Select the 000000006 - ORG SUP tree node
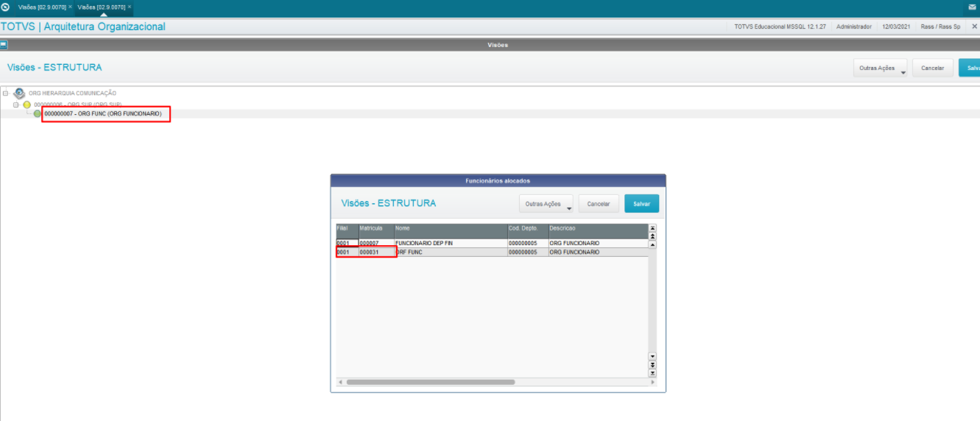Image resolution: width=980 pixels, height=421 pixels. click(x=77, y=105)
